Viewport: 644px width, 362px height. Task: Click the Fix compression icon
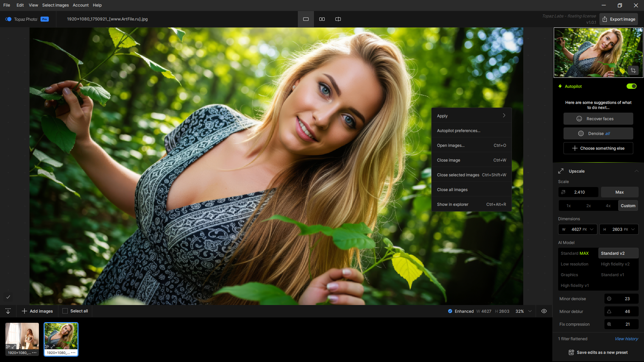[x=609, y=324]
